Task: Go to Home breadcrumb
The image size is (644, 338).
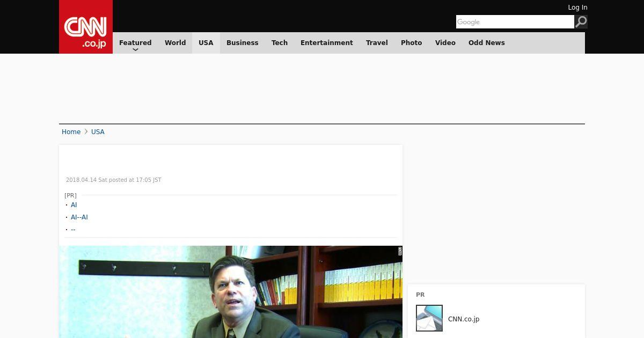Action: [x=71, y=132]
